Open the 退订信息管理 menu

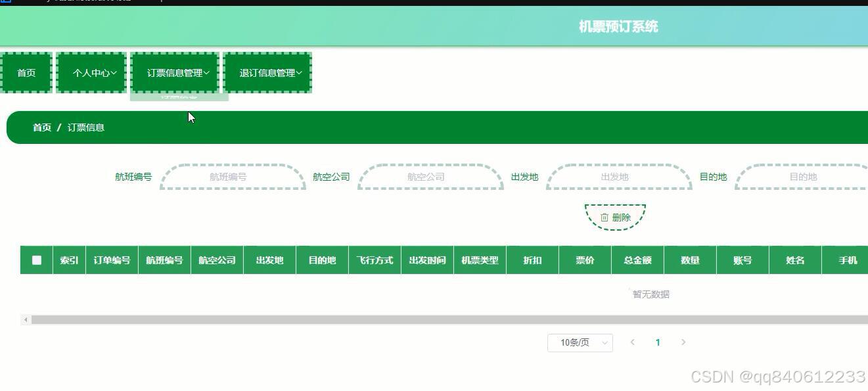tap(267, 73)
